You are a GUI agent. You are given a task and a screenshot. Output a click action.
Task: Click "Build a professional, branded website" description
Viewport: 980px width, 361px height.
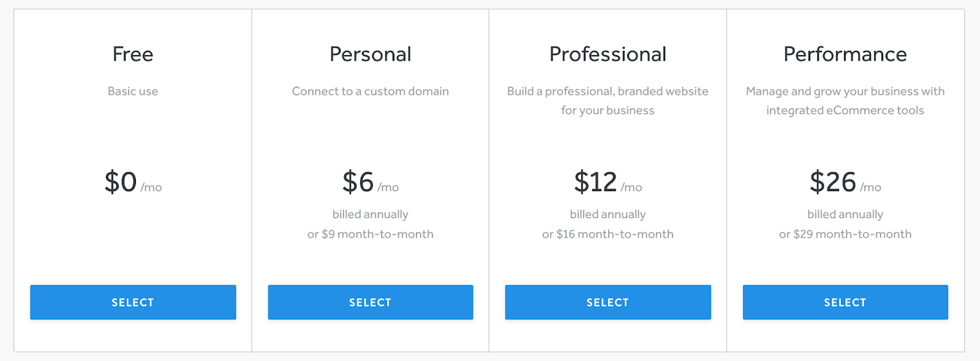pos(608,91)
